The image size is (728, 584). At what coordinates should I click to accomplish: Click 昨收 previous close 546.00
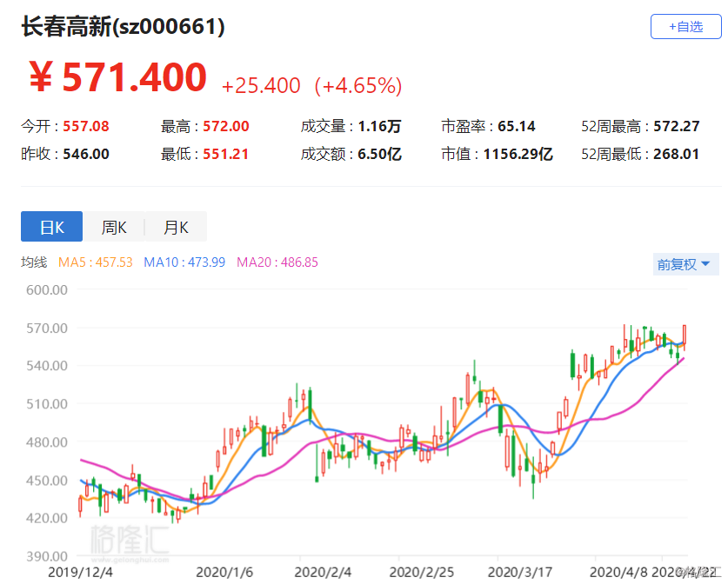tap(86, 154)
